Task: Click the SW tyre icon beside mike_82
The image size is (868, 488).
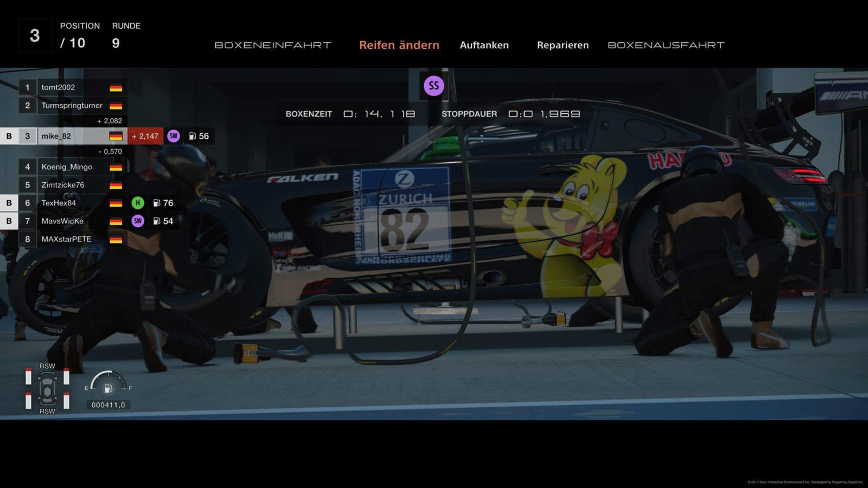Action: point(174,136)
